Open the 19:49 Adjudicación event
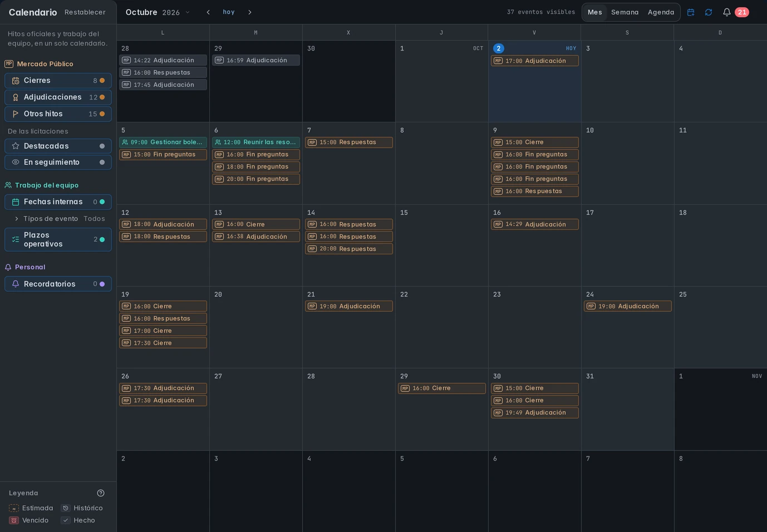767x532 pixels. coord(535,413)
